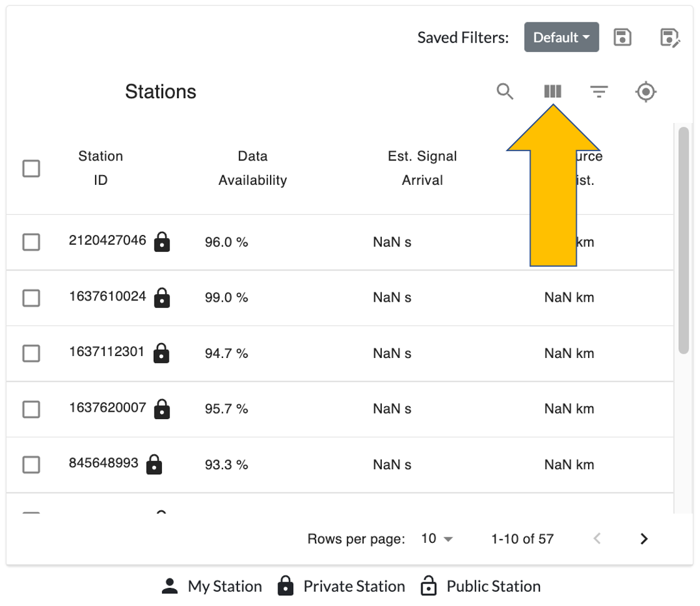Image resolution: width=700 pixels, height=606 pixels.
Task: Sort by Est. Signal Arrival header
Action: [422, 168]
